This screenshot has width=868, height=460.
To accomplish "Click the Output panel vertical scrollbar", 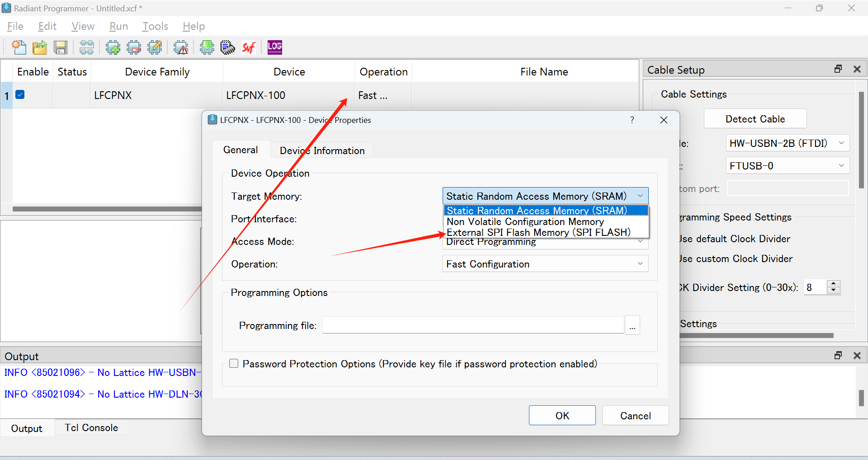I will click(861, 398).
